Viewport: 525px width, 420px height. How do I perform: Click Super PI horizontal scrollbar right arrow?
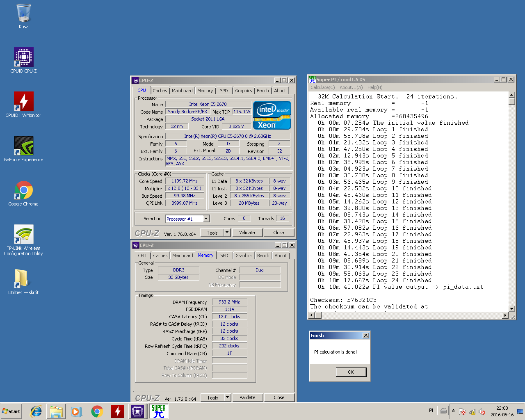[505, 315]
